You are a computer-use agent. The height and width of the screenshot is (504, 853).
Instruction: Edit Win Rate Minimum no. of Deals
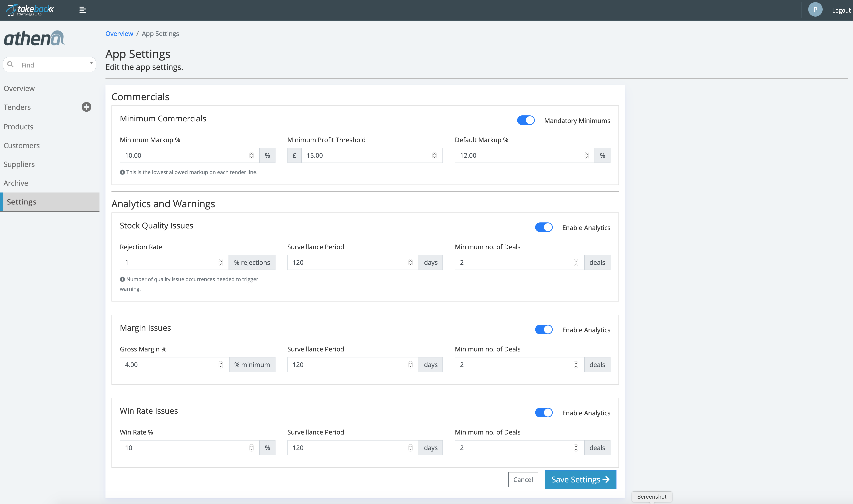(519, 448)
